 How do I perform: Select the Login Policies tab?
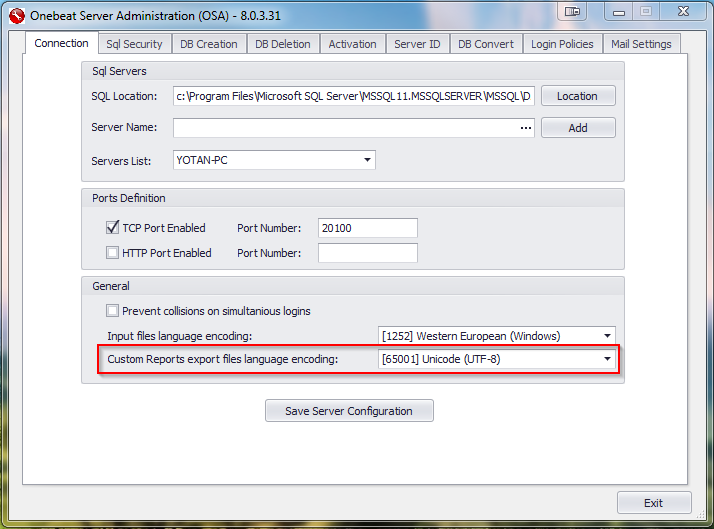(562, 44)
